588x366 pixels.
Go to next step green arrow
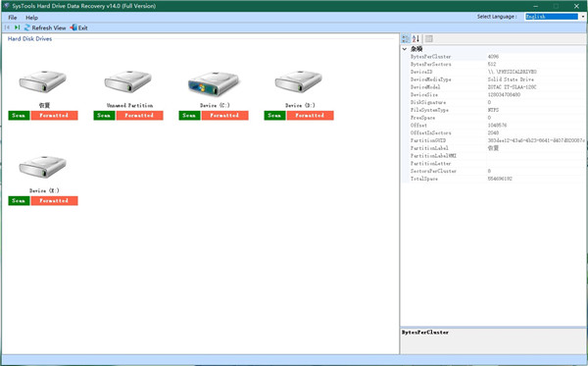coord(18,27)
